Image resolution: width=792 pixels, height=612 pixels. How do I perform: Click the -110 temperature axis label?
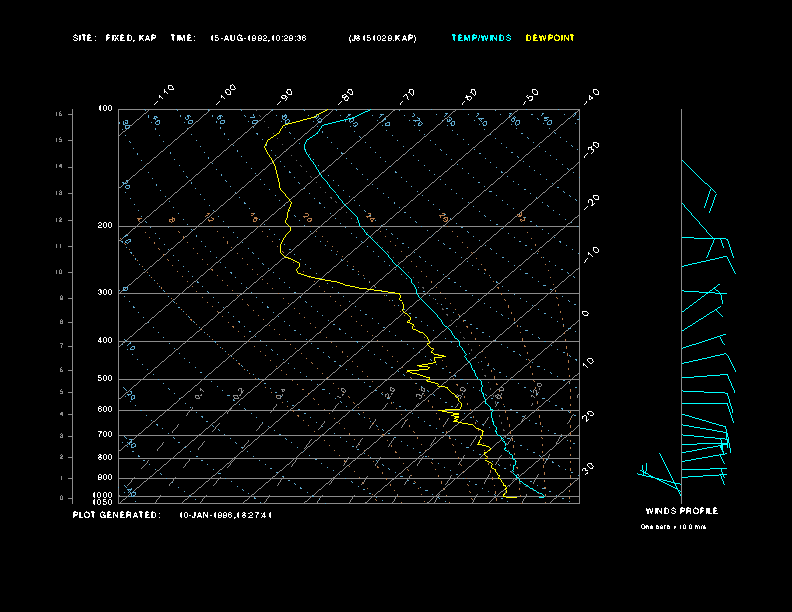tap(166, 92)
